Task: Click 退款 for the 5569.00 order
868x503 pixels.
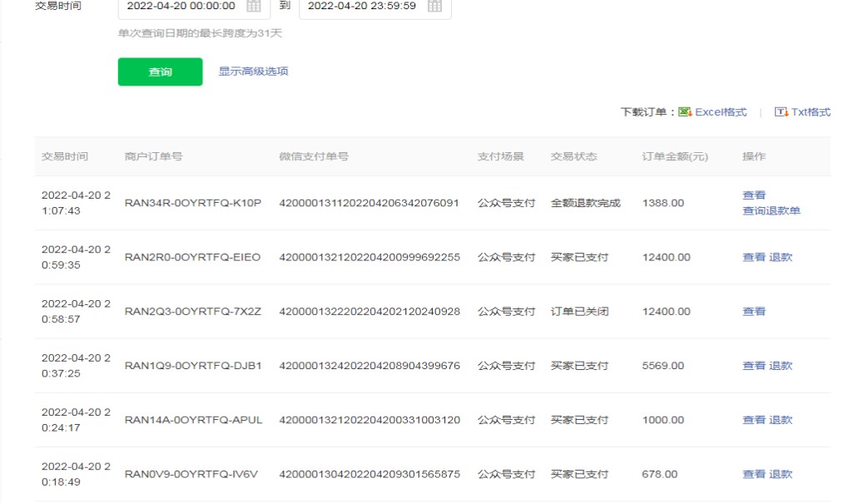Action: tap(781, 366)
